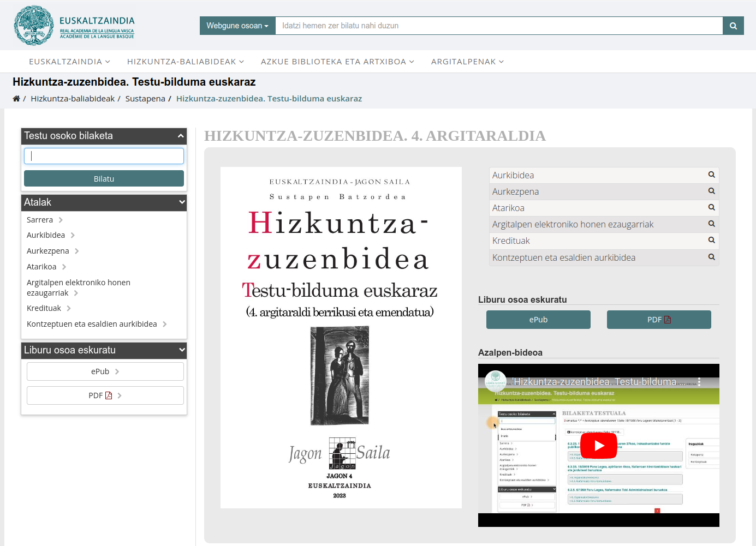The width and height of the screenshot is (756, 546).
Task: Open YouTube video options three-dot menu
Action: 699,382
